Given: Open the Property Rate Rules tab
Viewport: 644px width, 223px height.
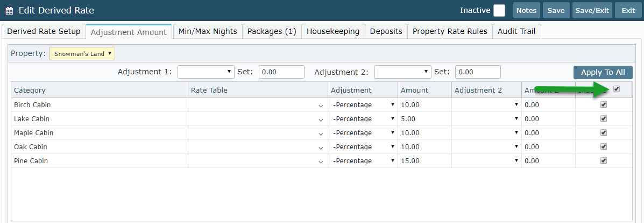Looking at the screenshot, I should 450,31.
